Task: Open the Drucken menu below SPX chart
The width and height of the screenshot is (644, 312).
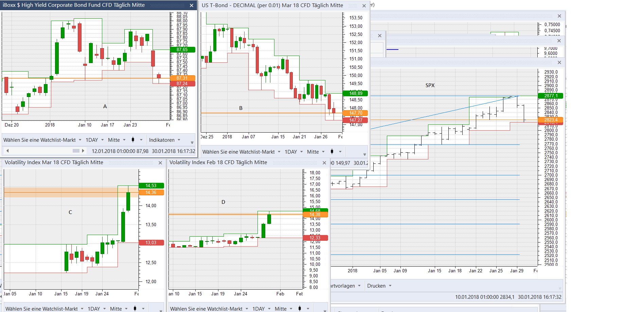Action: (379, 286)
